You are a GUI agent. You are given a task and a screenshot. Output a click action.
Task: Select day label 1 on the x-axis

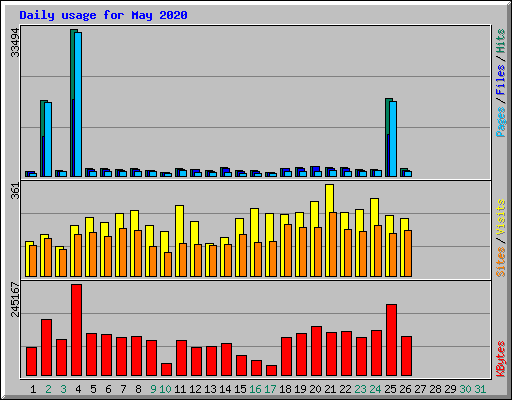pos(33,389)
